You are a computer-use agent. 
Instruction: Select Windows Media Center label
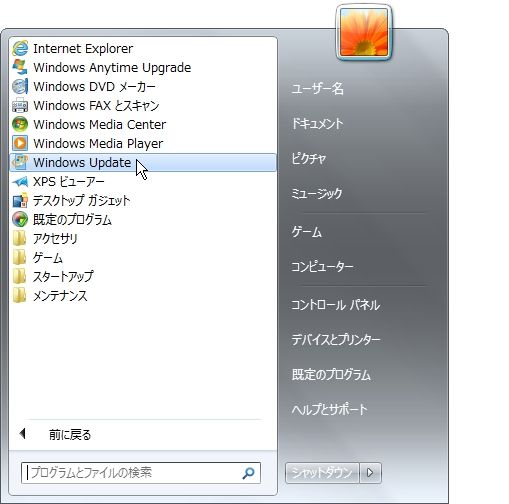pos(99,125)
